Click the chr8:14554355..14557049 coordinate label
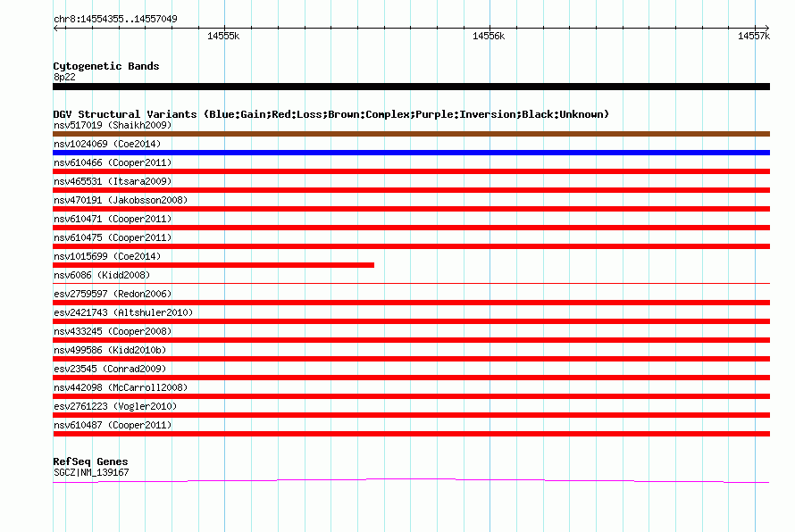Viewport: 795px width, 532px height. click(115, 20)
